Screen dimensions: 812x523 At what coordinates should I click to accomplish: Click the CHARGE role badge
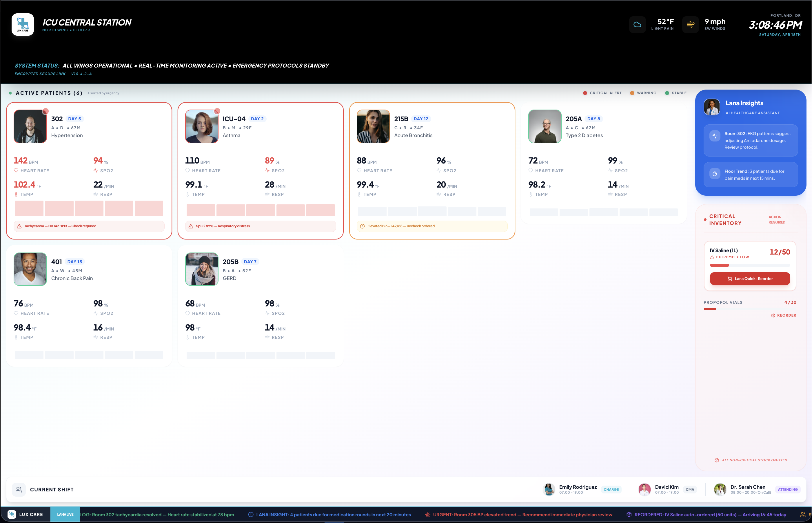coord(611,490)
